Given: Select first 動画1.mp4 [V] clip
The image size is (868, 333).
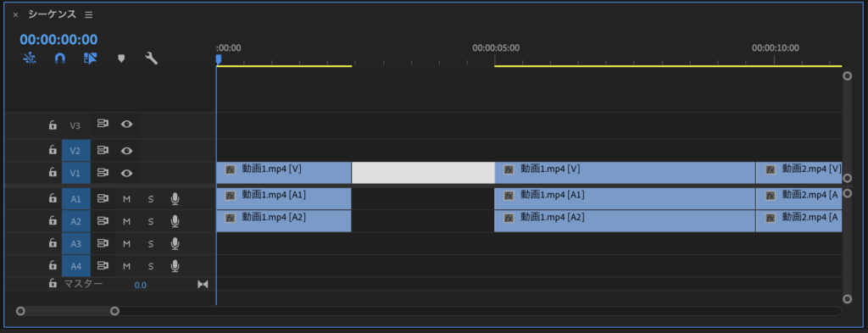Looking at the screenshot, I should point(284,173).
